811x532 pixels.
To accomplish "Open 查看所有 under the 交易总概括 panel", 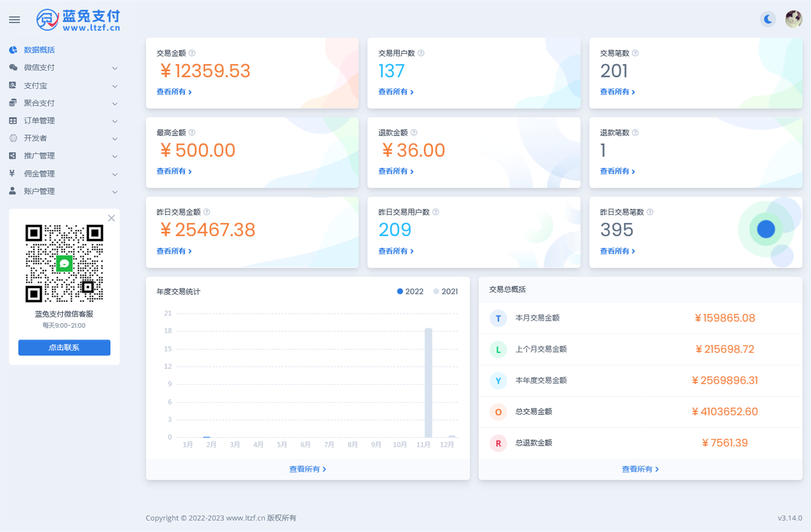I will tap(640, 468).
